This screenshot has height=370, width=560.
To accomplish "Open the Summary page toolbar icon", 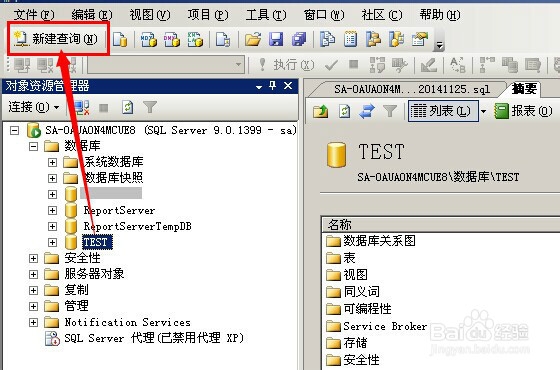I will tap(350, 39).
